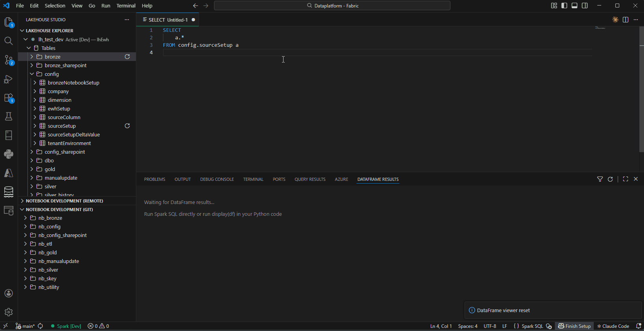Open the Azure activity bar icon

pyautogui.click(x=9, y=173)
